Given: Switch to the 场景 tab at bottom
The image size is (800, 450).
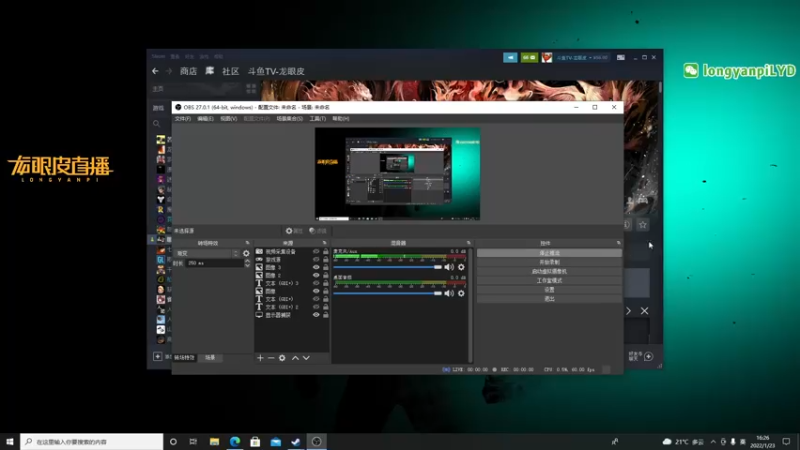Looking at the screenshot, I should click(x=210, y=358).
